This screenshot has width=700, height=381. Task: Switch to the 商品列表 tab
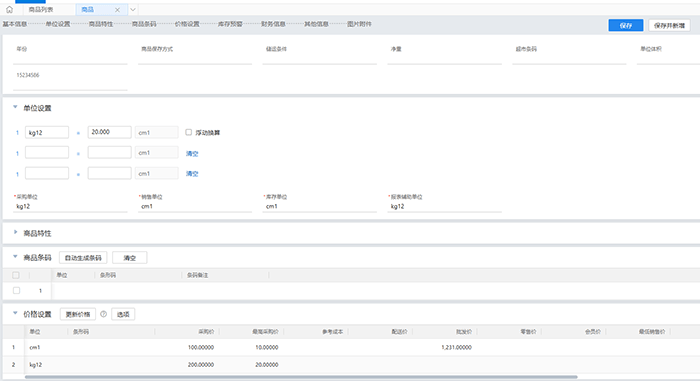pos(41,9)
